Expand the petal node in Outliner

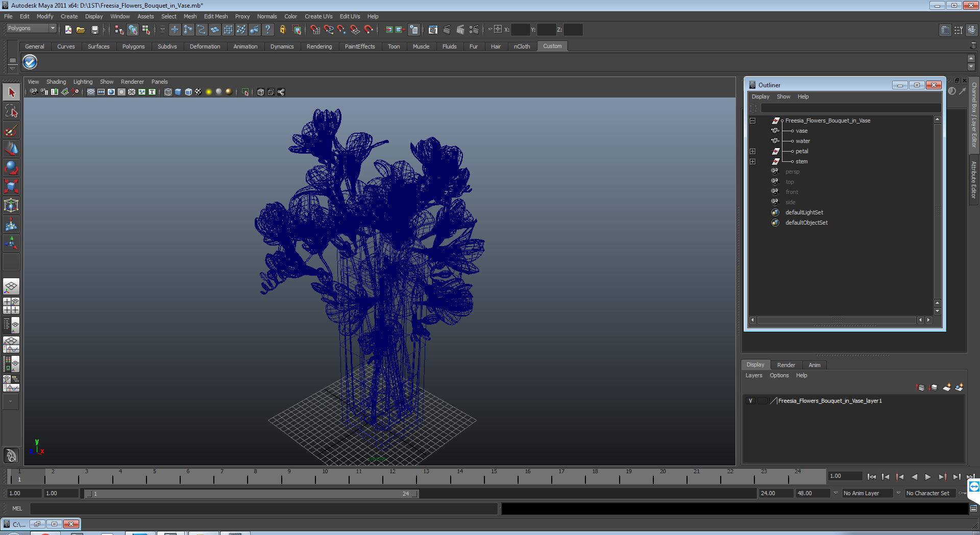(x=752, y=151)
